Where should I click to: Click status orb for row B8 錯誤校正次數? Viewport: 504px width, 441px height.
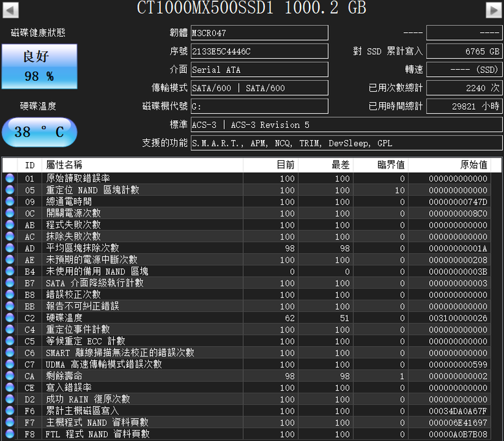pos(10,294)
